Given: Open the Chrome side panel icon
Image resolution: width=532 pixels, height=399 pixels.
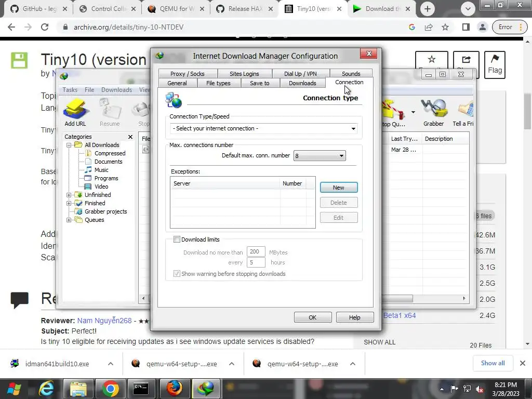Looking at the screenshot, I should (x=466, y=27).
